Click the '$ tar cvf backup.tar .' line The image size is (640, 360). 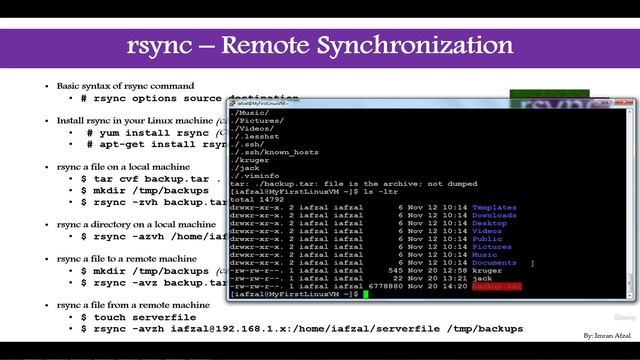(151, 179)
